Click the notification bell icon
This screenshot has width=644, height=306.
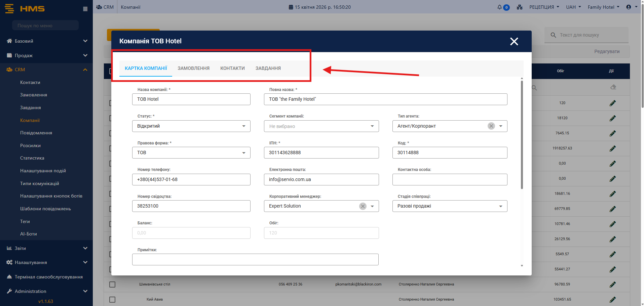500,7
